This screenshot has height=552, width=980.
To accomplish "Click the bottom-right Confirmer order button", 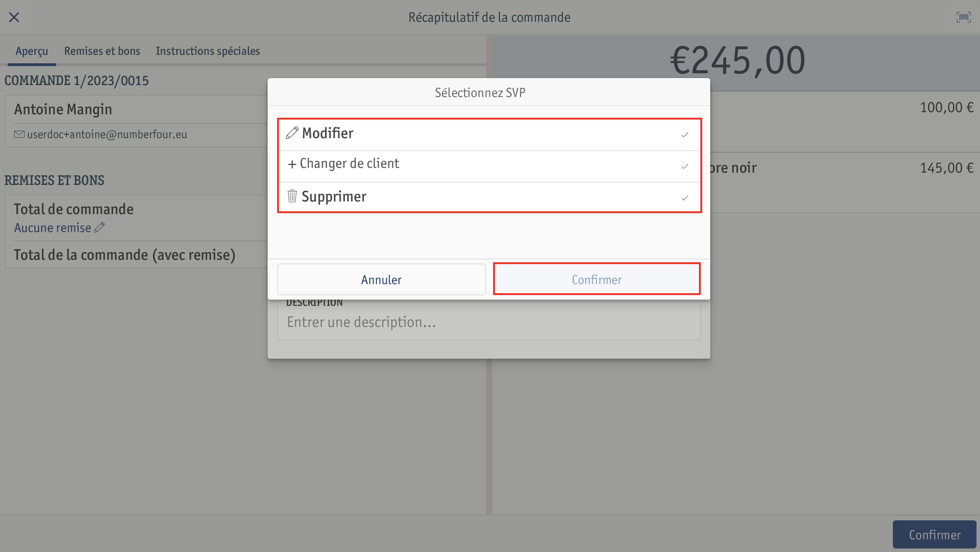I will pyautogui.click(x=934, y=534).
